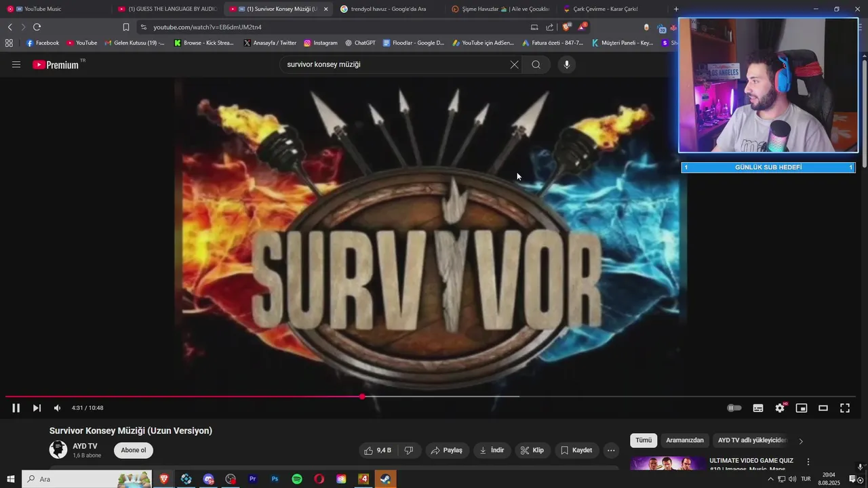Click the URL address bar
The image size is (868, 488).
pos(332,27)
